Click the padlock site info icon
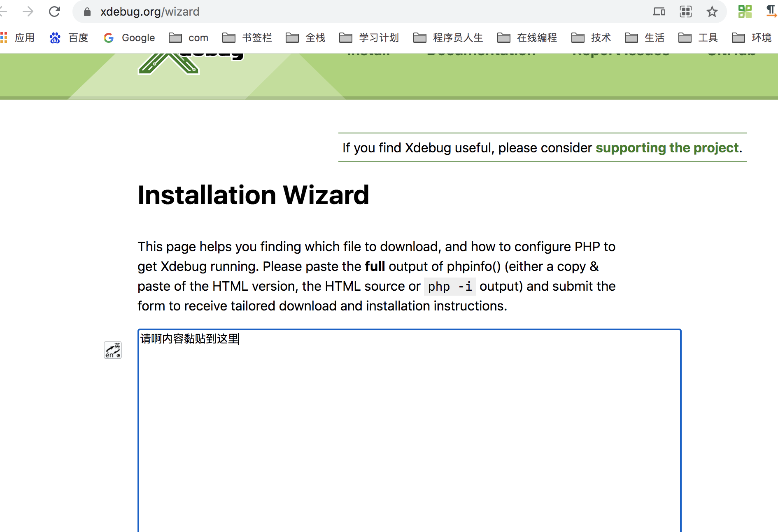 87,12
